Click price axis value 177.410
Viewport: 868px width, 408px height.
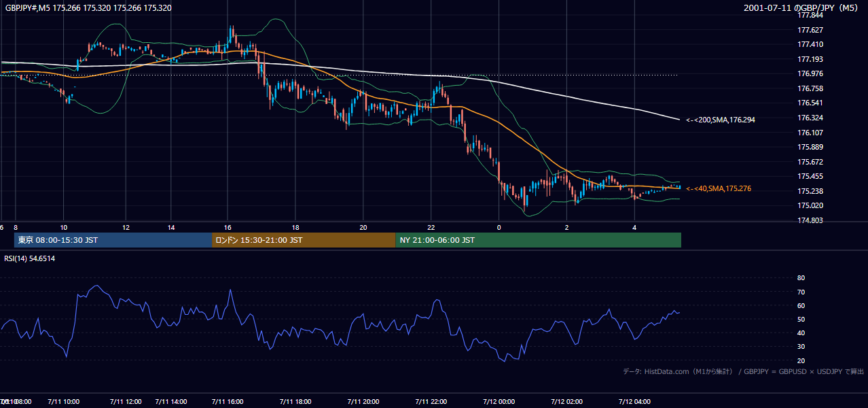coord(811,44)
